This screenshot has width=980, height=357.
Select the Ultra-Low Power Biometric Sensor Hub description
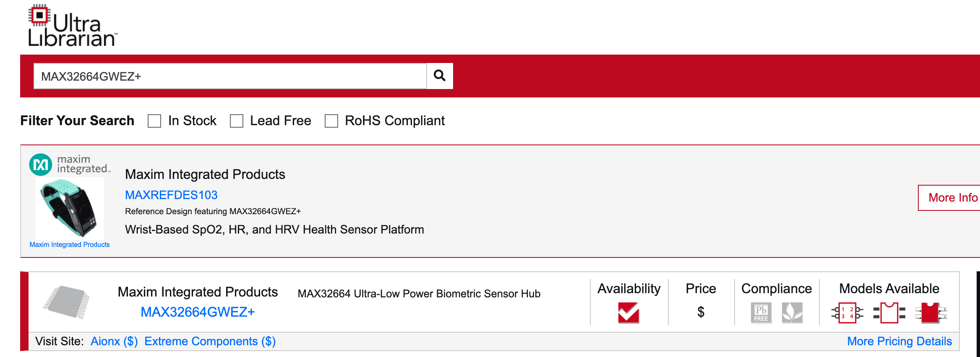(419, 294)
